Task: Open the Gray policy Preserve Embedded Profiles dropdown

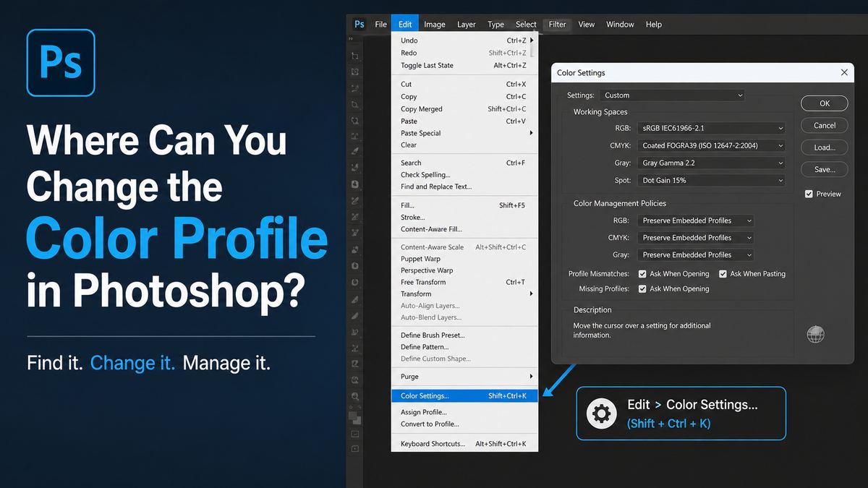Action: [x=696, y=255]
